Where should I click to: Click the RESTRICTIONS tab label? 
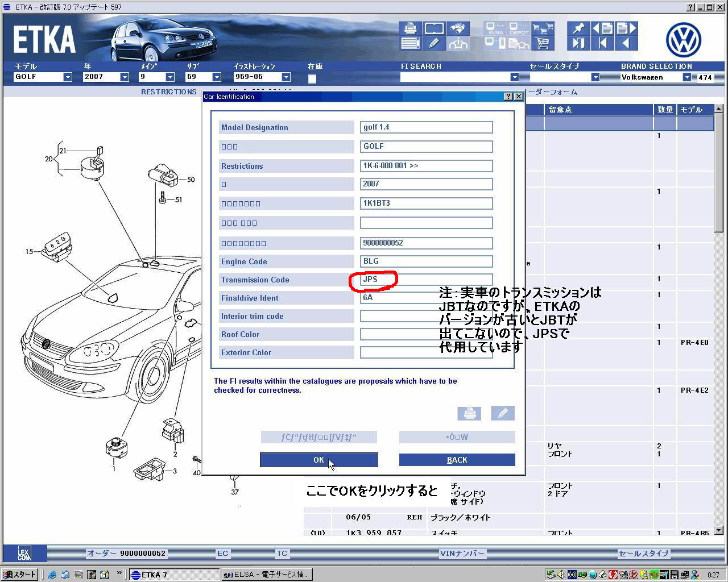[x=169, y=92]
